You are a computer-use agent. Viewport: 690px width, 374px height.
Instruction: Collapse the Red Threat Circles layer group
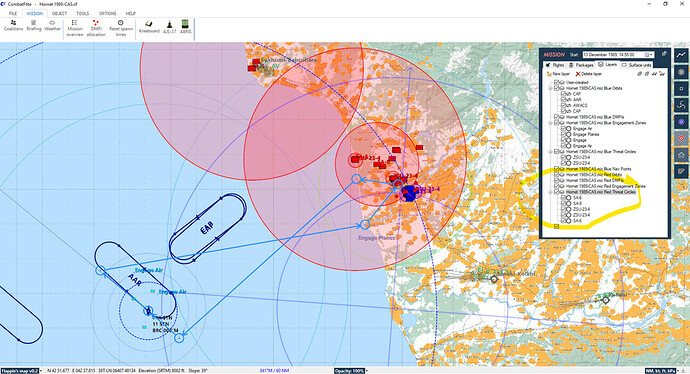[551, 192]
